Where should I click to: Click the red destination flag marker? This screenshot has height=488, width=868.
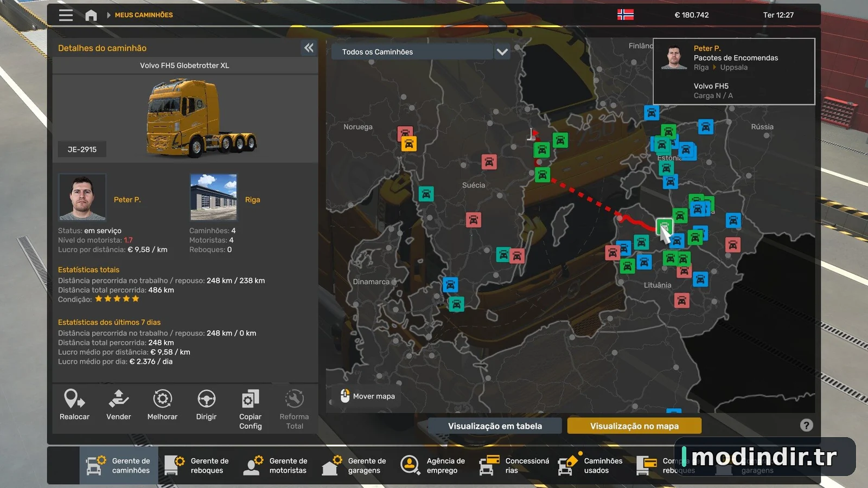[x=533, y=134]
